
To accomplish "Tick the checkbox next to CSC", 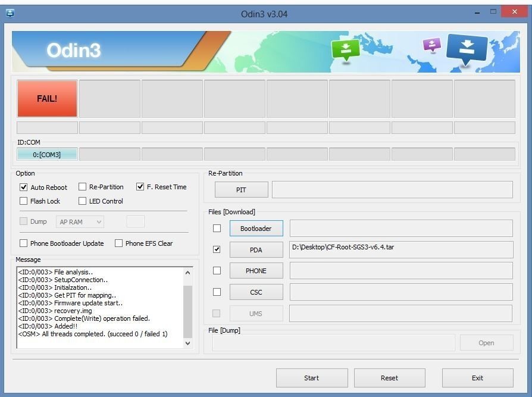I will 217,292.
